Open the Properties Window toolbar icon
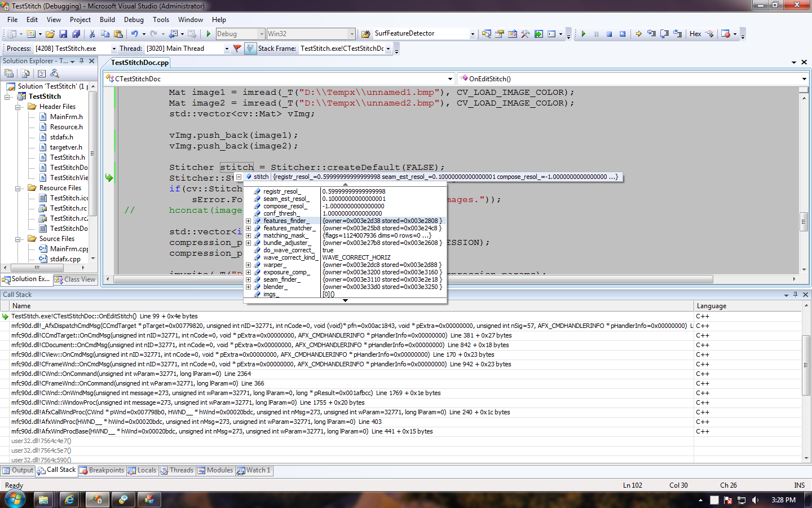Screen dimensions: 812x508 click(x=500, y=34)
